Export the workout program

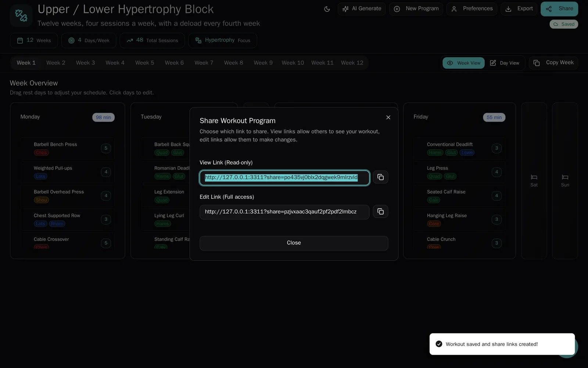[519, 9]
